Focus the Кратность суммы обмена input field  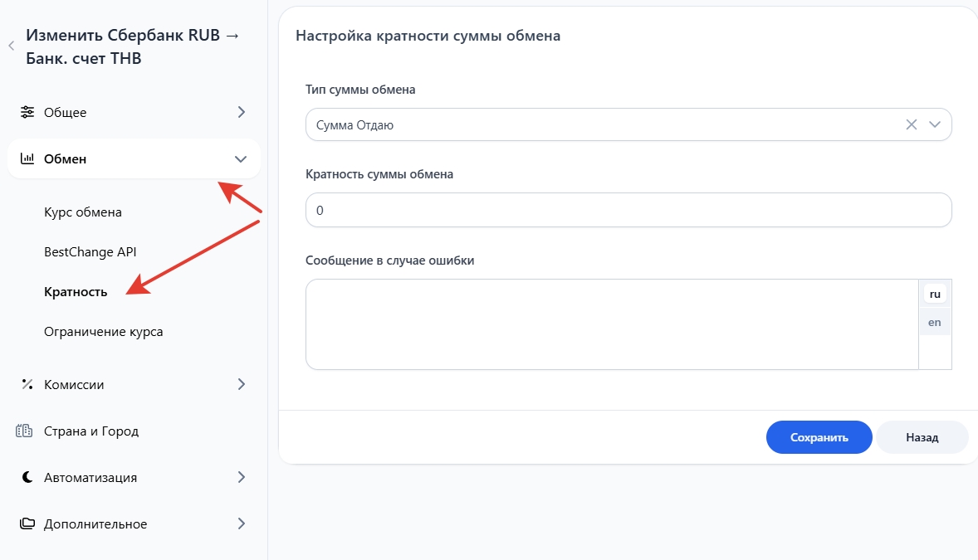[628, 211]
